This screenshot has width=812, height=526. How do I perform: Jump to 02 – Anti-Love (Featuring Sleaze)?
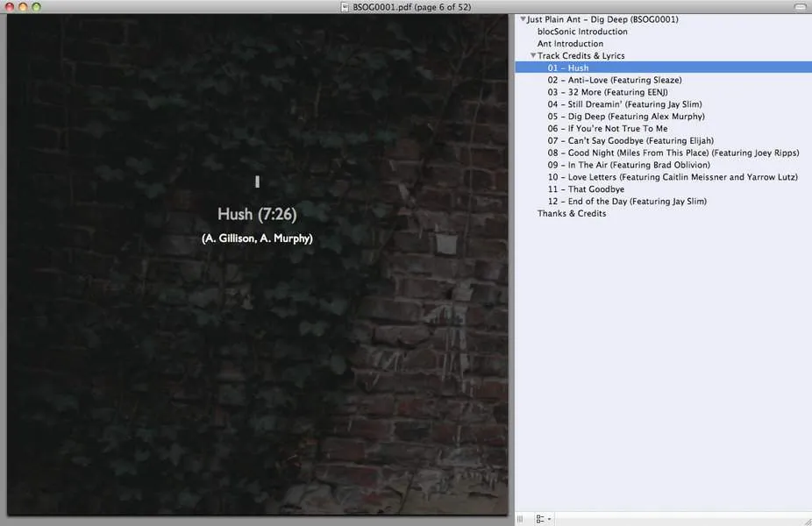coord(615,81)
